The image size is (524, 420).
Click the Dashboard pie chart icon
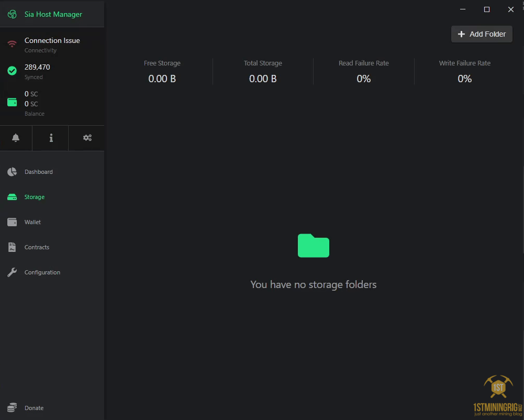[12, 172]
